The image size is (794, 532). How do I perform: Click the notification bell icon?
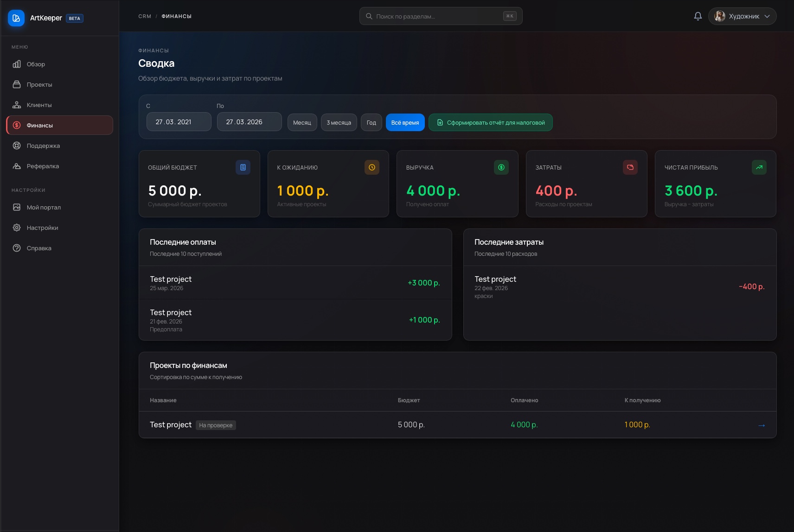pos(698,16)
